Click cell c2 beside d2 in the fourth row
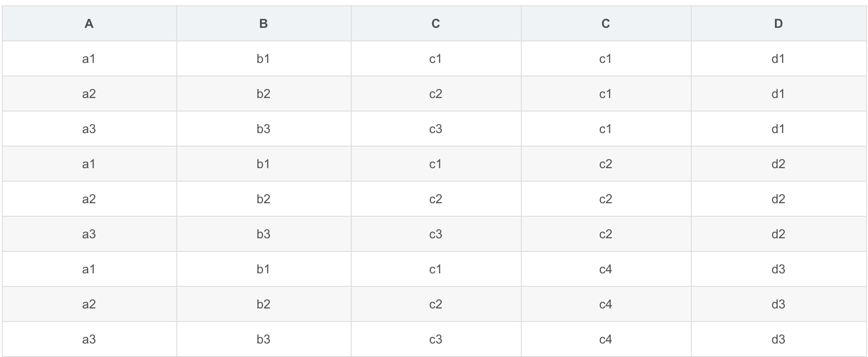Image resolution: width=868 pixels, height=357 pixels. click(x=605, y=164)
